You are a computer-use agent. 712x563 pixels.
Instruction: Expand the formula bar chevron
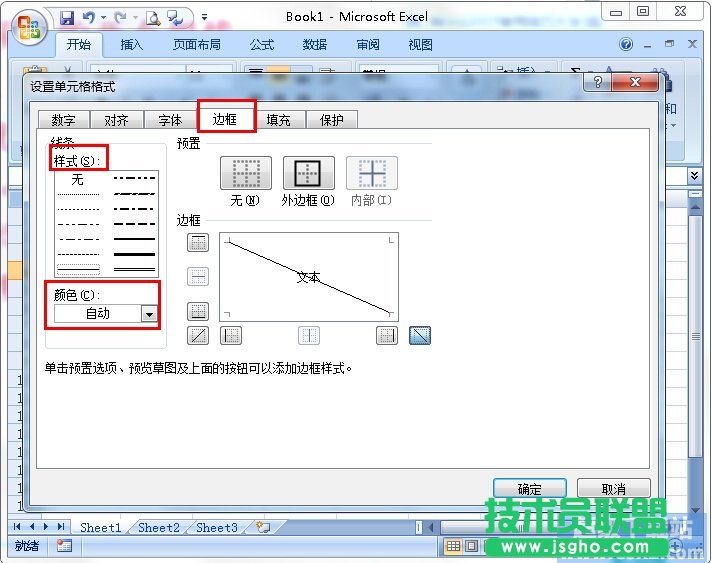click(694, 176)
